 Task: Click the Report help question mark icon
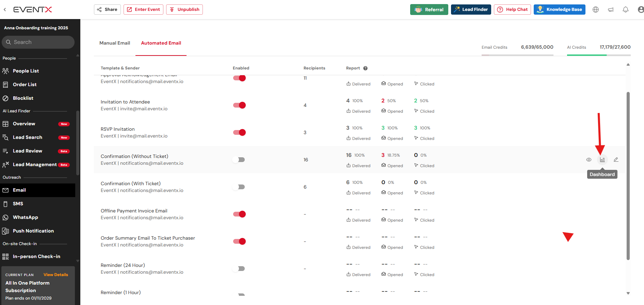pyautogui.click(x=365, y=68)
